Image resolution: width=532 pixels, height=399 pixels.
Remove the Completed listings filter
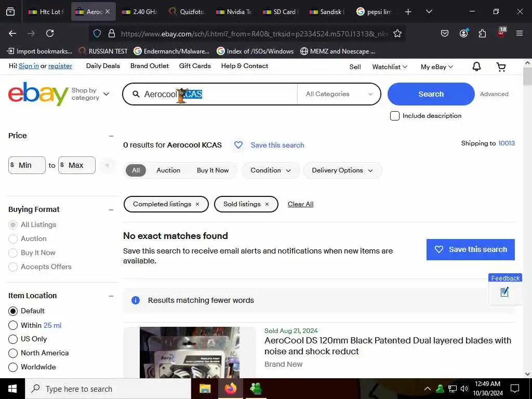197,204
